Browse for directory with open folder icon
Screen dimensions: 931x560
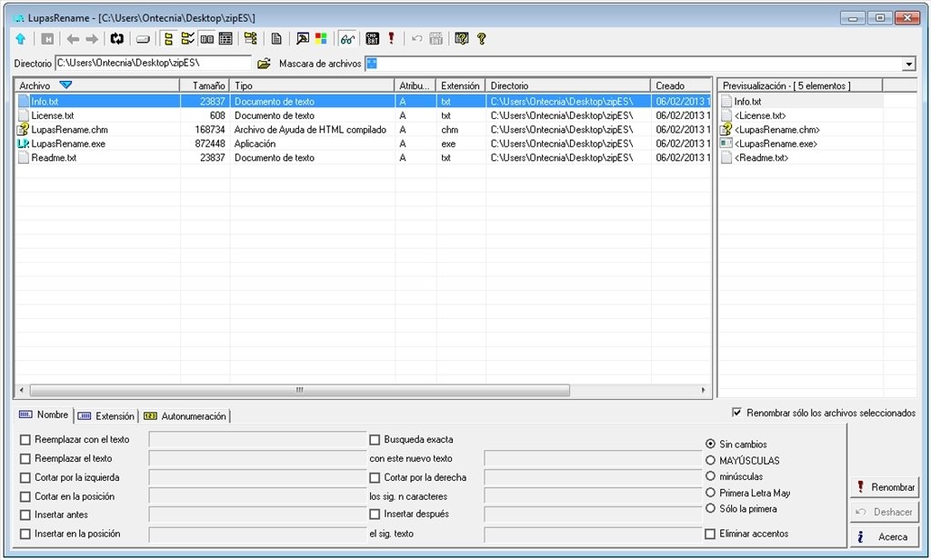click(264, 63)
